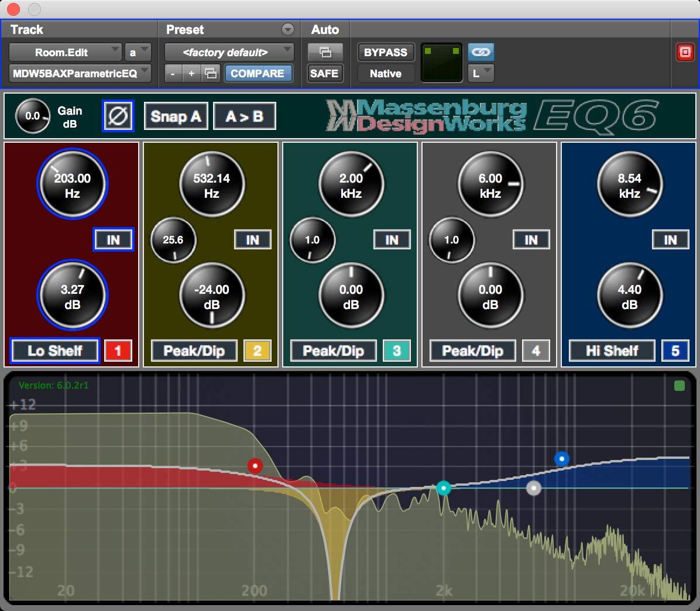Click the Version 6.0.2r1 text

54,385
